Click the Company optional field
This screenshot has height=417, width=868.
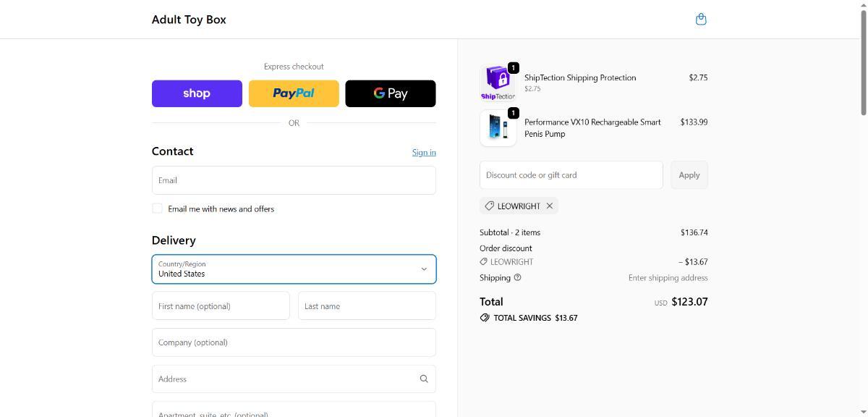pos(294,342)
